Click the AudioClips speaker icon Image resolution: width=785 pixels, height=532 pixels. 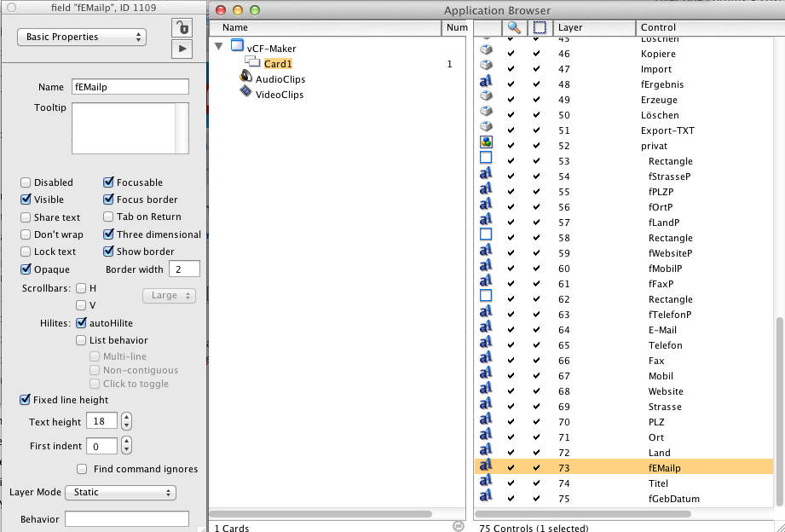(246, 78)
